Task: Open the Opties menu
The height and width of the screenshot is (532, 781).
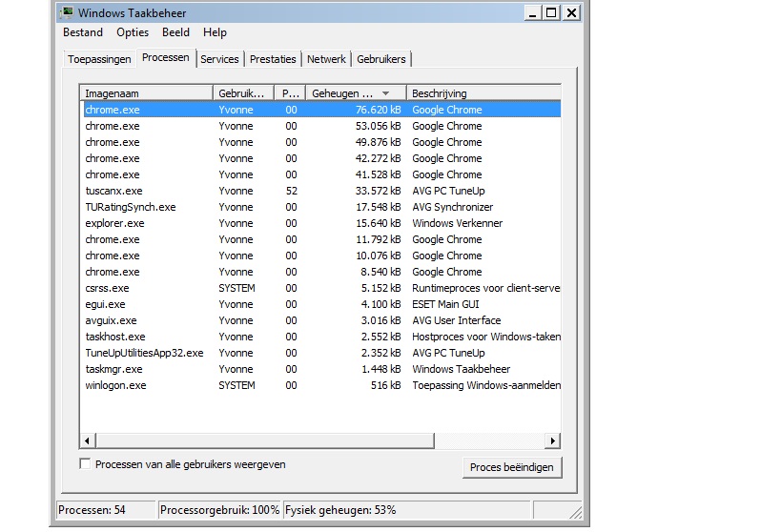Action: coord(133,32)
